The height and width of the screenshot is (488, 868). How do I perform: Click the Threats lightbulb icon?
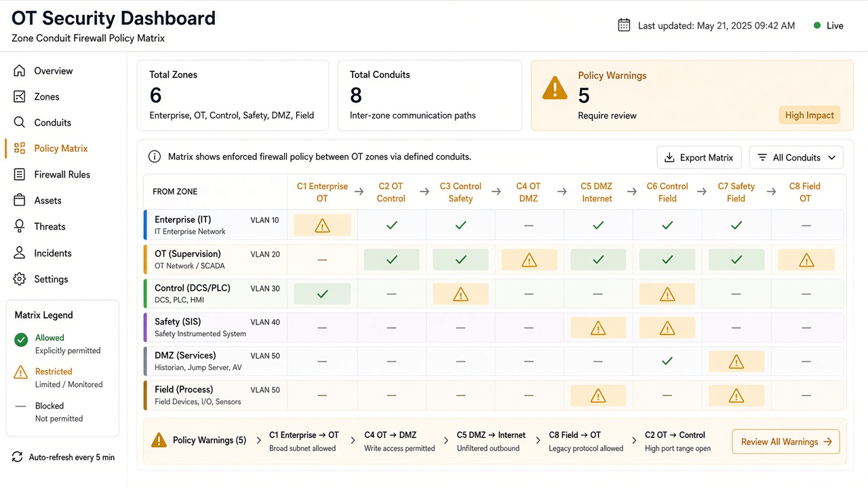(x=20, y=226)
